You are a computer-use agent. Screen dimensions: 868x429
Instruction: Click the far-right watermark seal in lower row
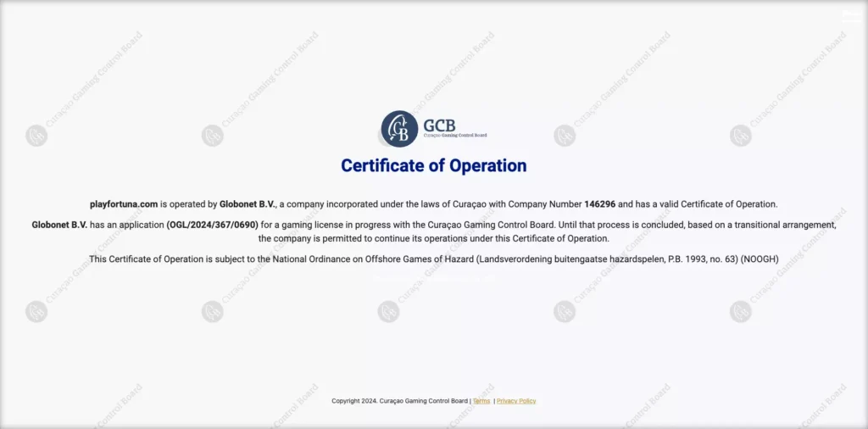coord(740,311)
